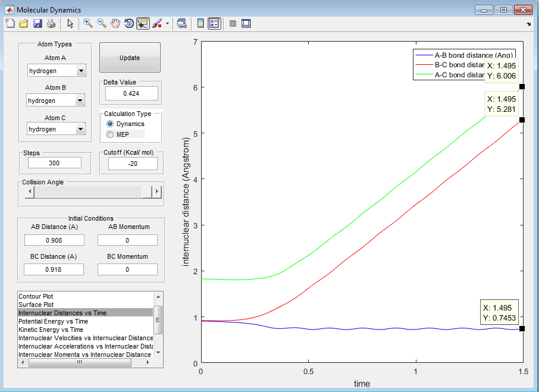Choose Kinetic Energy vs Time from list
539x392 pixels.
click(51, 330)
